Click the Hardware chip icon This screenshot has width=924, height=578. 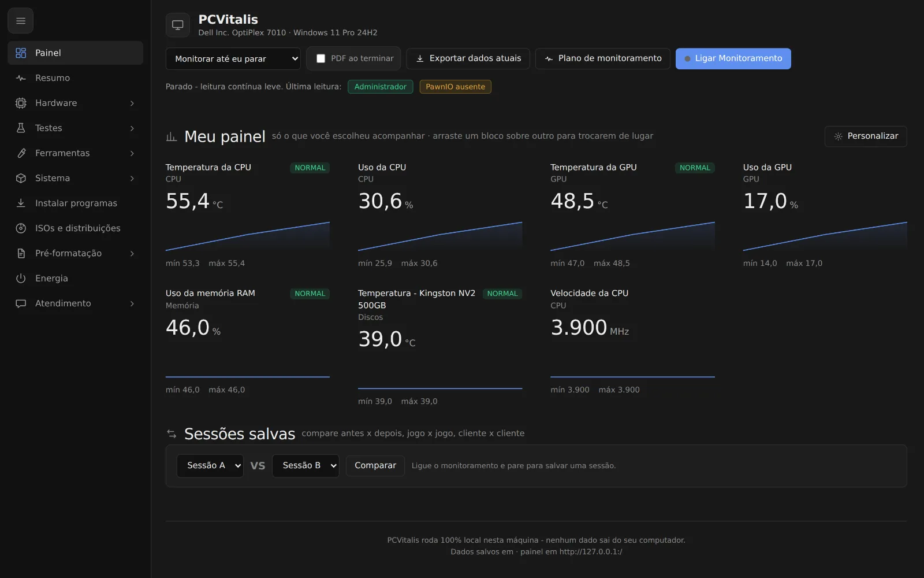click(21, 103)
